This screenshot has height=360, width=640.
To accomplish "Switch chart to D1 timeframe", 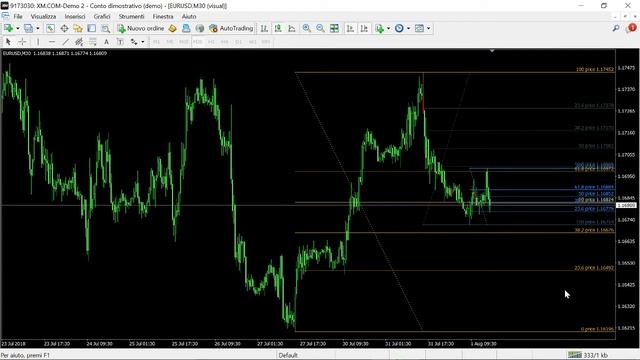I will tap(239, 42).
